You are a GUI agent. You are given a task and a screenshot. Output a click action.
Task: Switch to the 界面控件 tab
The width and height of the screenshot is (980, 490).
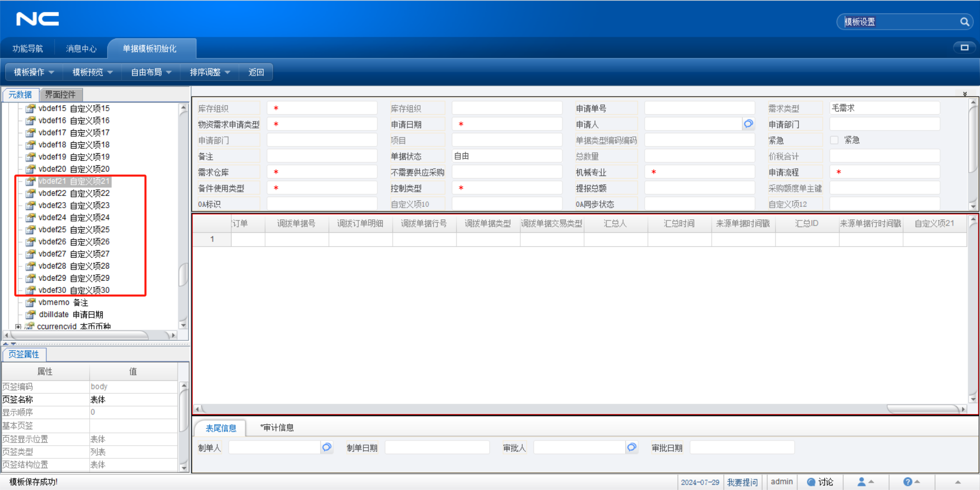pos(60,94)
